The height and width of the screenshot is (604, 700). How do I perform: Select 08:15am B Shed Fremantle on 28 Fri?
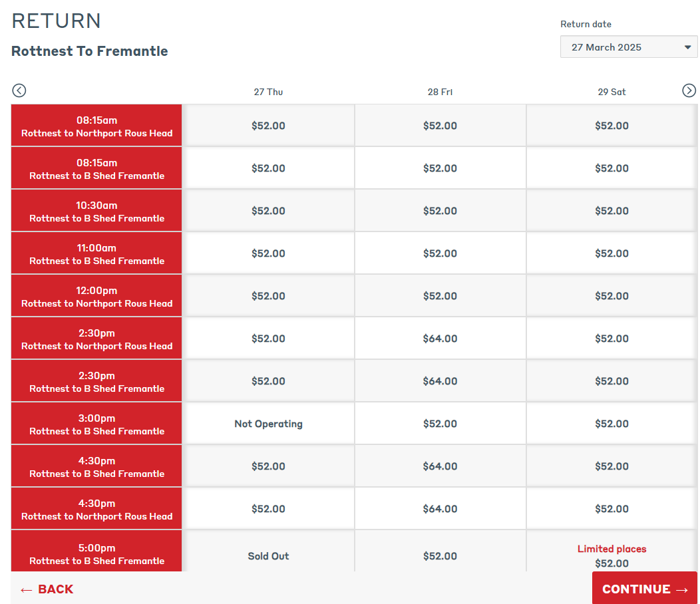click(440, 168)
